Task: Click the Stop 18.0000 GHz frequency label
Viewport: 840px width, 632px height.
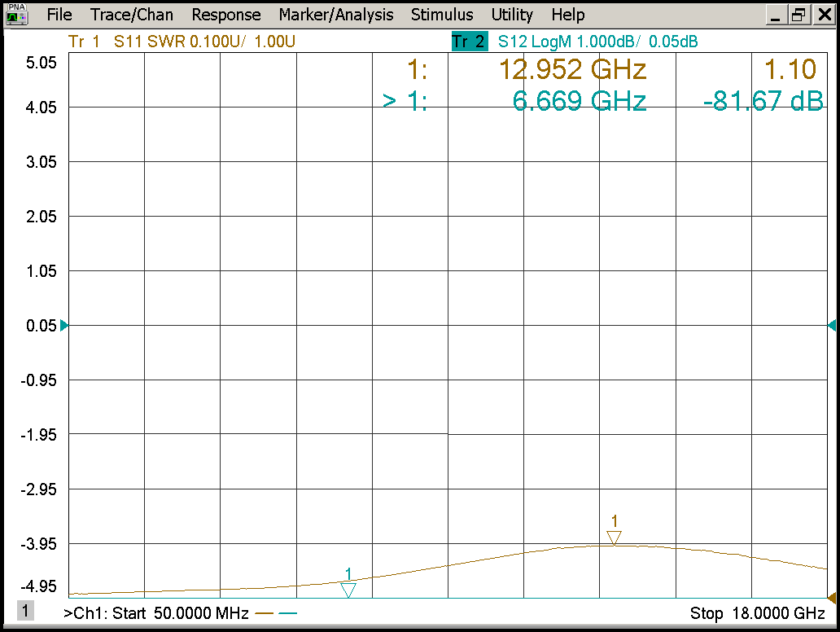Action: 751,613
